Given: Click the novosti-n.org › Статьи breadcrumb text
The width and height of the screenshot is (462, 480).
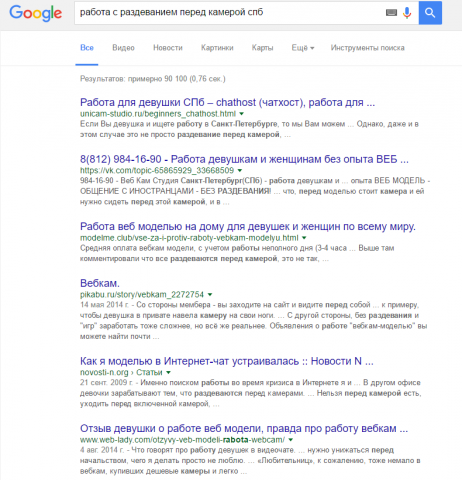Looking at the screenshot, I should [121, 373].
